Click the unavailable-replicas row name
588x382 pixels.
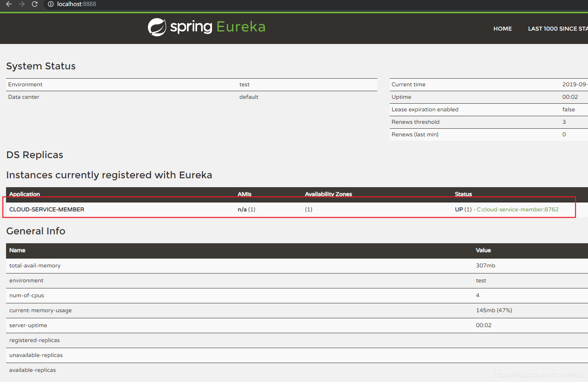click(x=36, y=355)
